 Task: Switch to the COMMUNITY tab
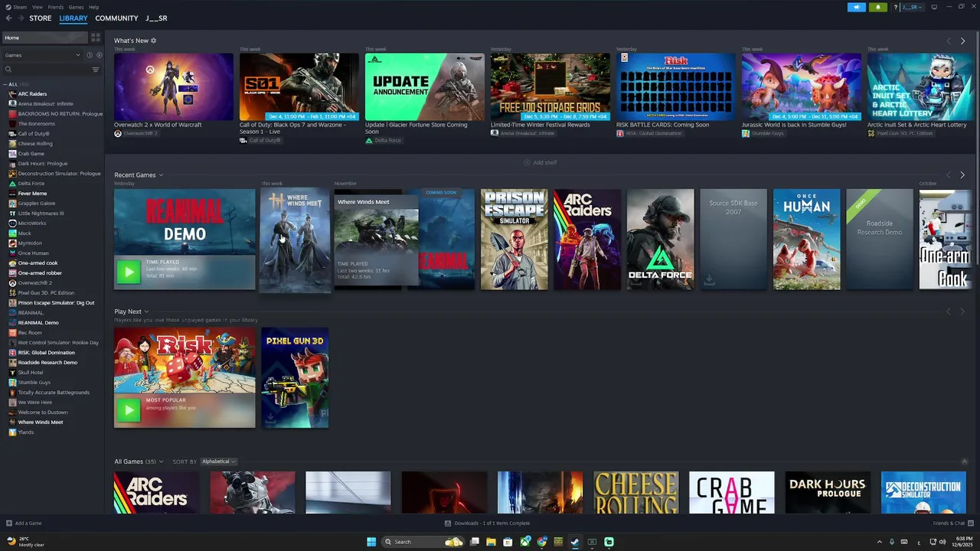(x=116, y=18)
